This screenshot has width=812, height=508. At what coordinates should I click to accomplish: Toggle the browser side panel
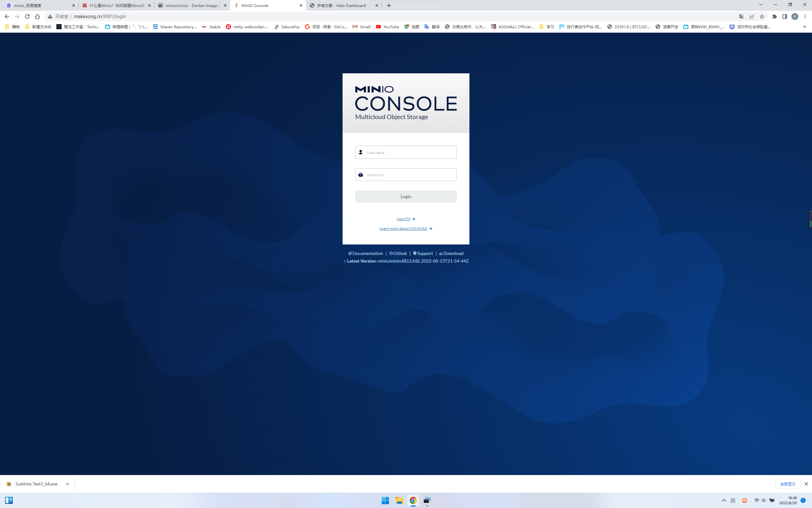[784, 17]
